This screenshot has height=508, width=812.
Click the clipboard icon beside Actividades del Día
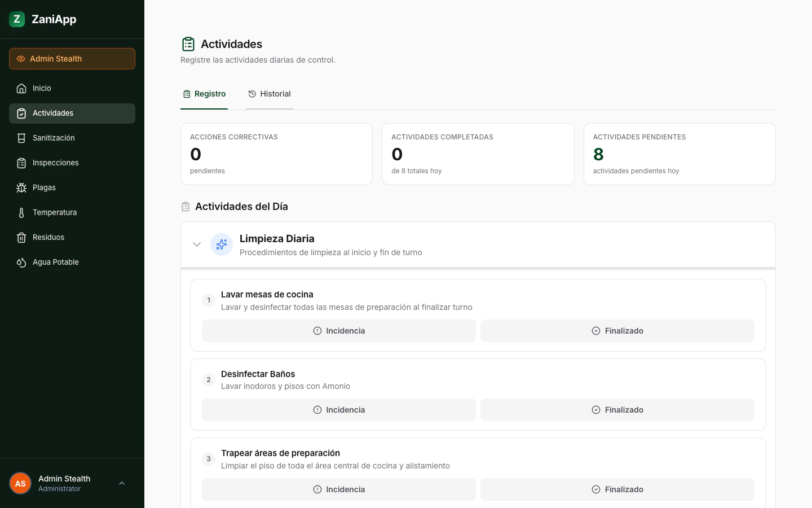(186, 207)
